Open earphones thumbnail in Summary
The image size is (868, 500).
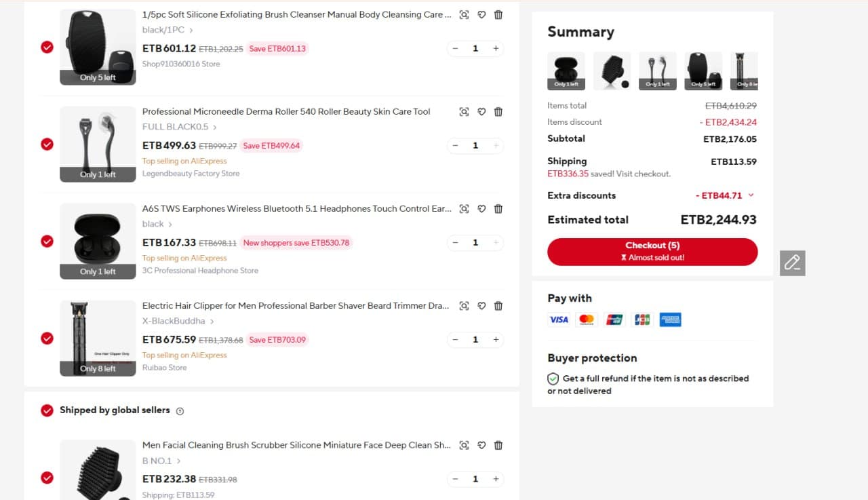[x=566, y=71]
